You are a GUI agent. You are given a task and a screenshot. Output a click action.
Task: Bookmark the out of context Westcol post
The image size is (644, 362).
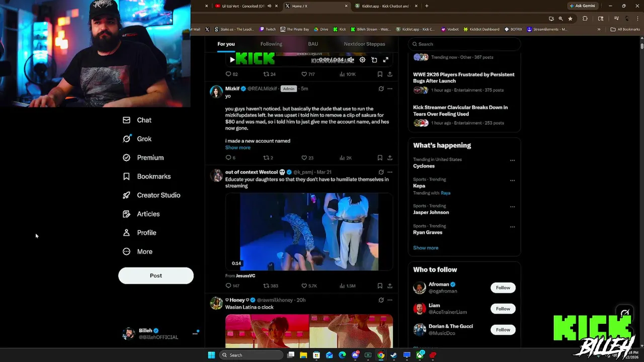click(x=380, y=286)
